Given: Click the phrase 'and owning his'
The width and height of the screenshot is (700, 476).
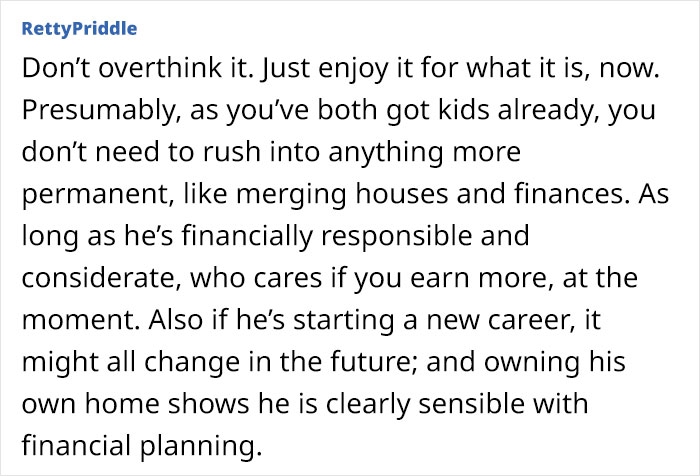Looking at the screenshot, I should click(x=526, y=362).
